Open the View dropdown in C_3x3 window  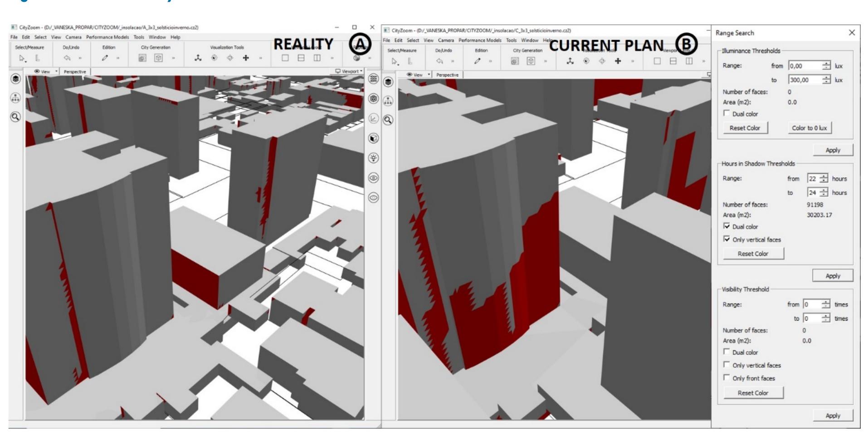419,75
